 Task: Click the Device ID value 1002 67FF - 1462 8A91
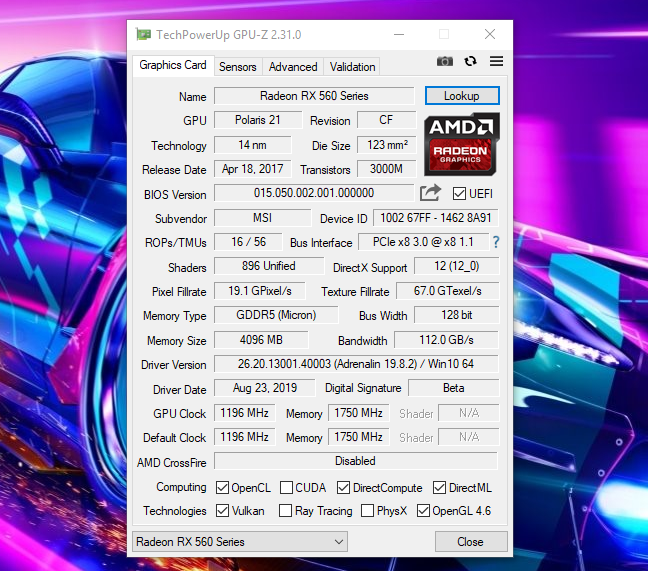(436, 218)
